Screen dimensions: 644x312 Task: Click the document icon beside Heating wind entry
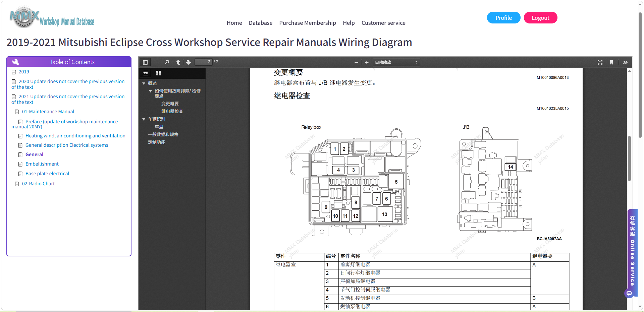click(20, 136)
